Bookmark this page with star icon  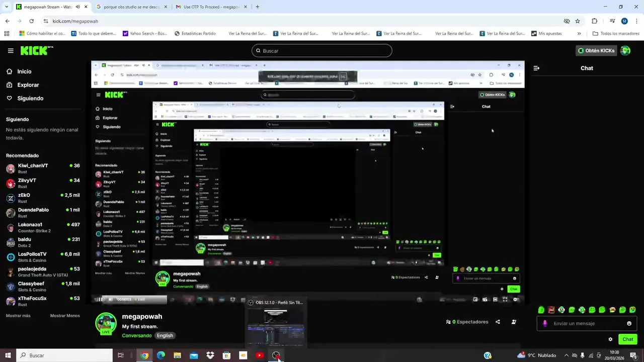578,21
